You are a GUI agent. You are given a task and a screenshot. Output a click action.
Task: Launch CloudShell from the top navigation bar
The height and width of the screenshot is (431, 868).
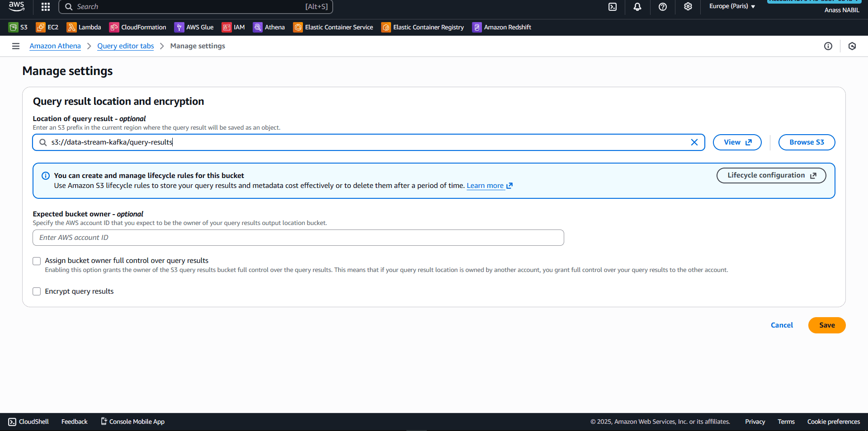[x=613, y=7]
